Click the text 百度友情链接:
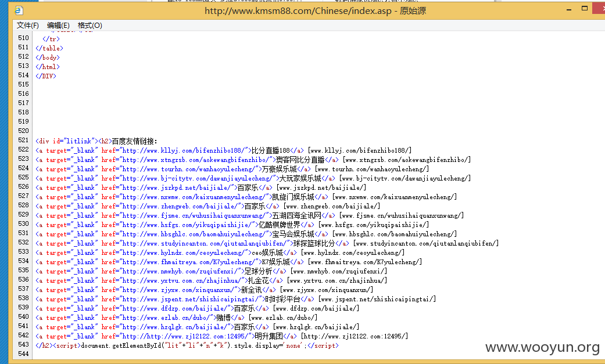 click(135, 141)
